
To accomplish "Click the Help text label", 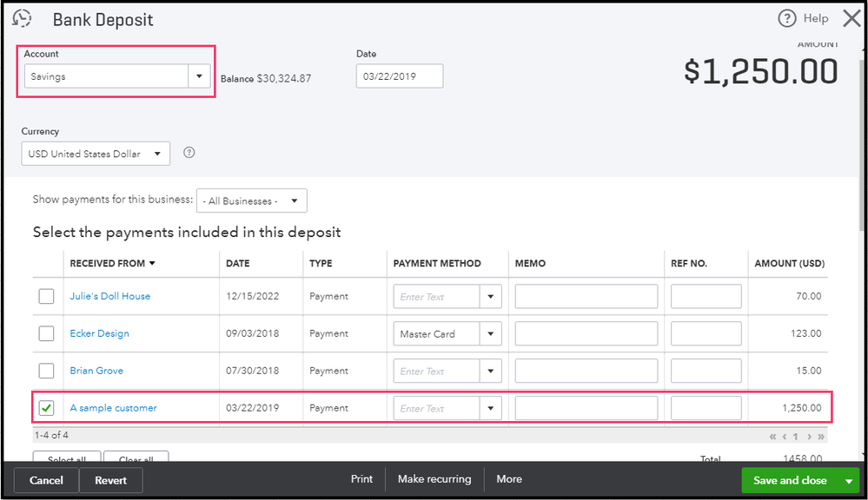I will coord(816,18).
